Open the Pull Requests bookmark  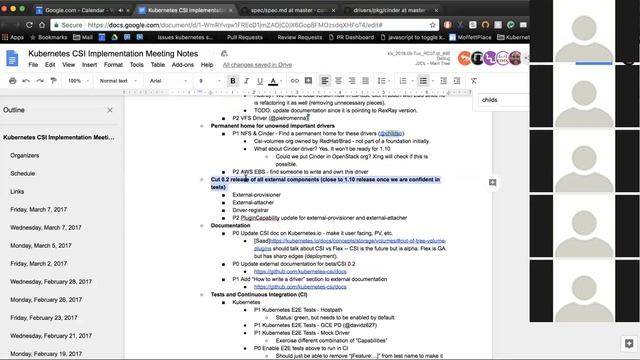[244, 37]
